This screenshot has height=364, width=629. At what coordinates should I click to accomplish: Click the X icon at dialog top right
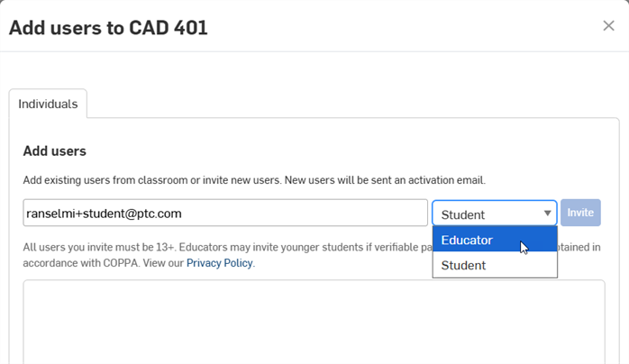pos(608,25)
